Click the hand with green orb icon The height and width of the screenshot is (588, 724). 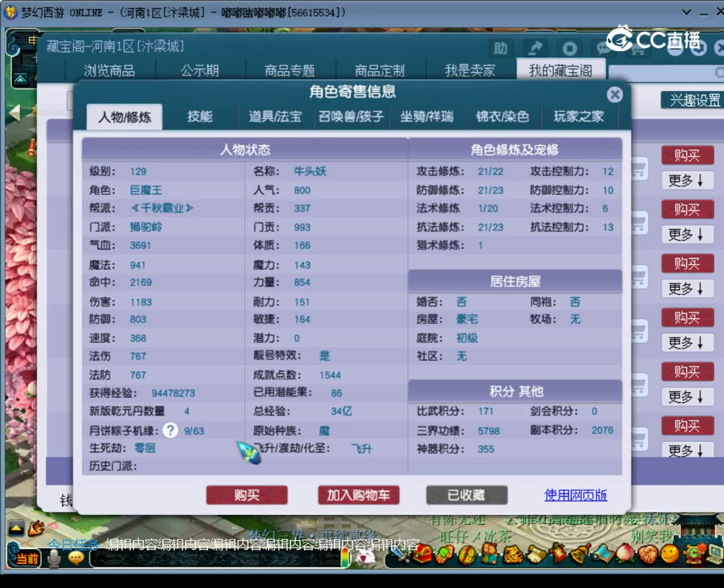tap(445, 554)
